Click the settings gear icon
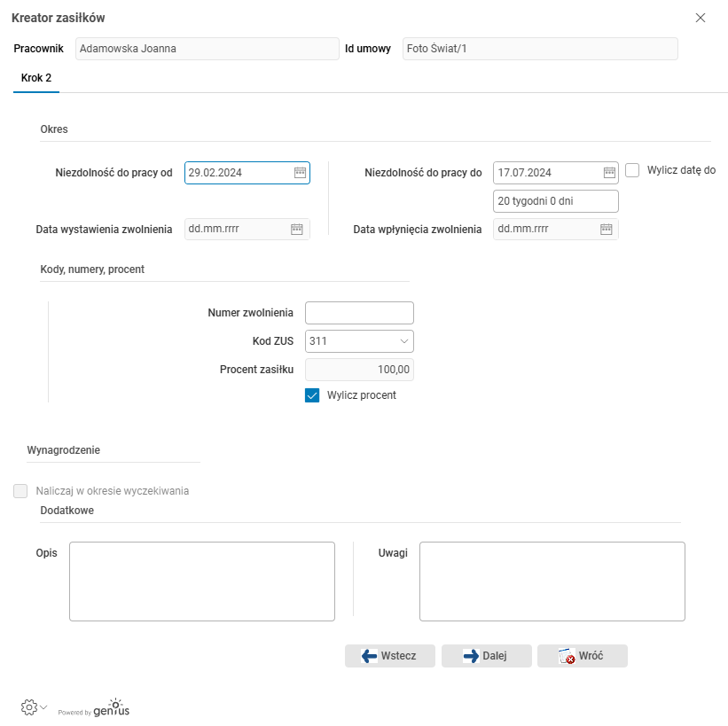 point(28,706)
